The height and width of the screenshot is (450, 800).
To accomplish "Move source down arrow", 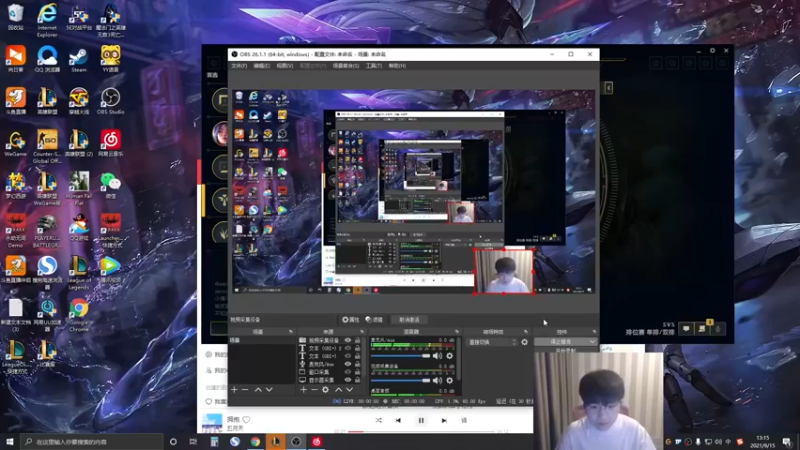I will coord(349,390).
